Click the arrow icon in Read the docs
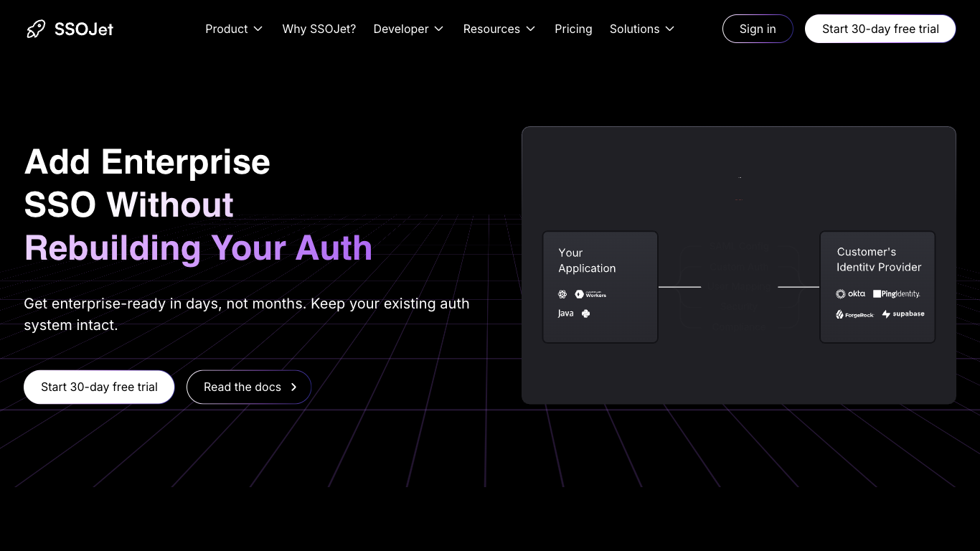Image resolution: width=980 pixels, height=551 pixels. pyautogui.click(x=293, y=387)
